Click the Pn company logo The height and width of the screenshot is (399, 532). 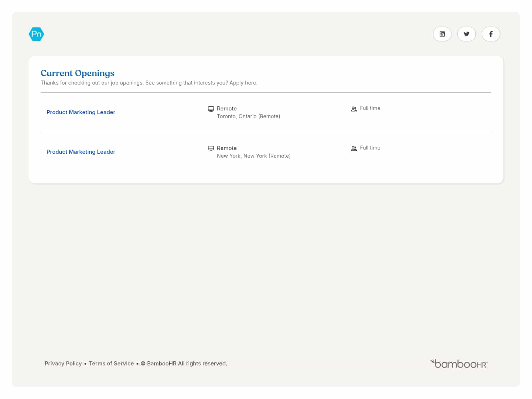tap(36, 34)
